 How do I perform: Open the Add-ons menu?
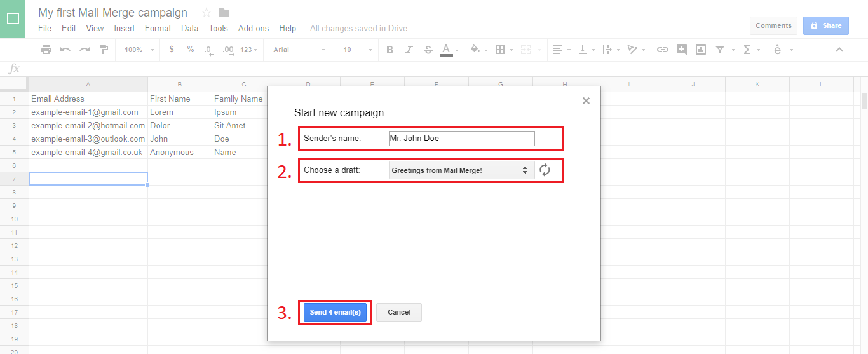tap(253, 28)
